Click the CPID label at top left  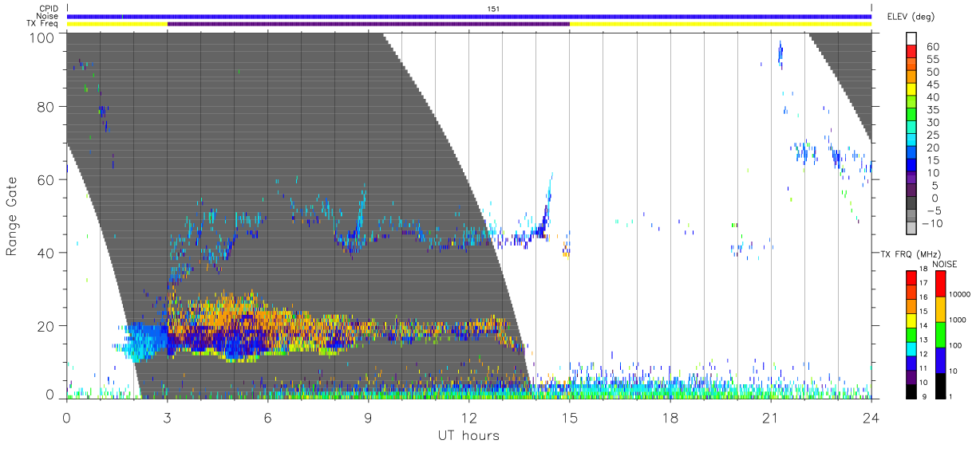coord(49,9)
